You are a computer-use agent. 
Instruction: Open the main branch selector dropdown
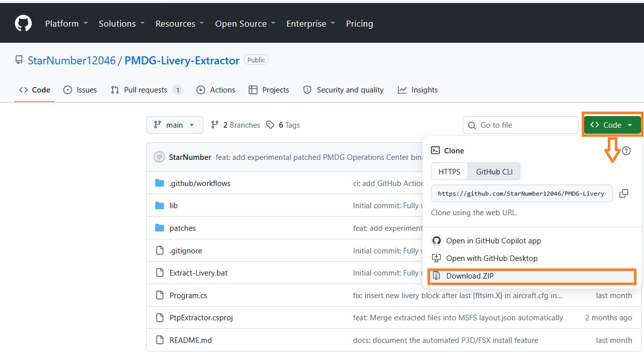pos(175,125)
